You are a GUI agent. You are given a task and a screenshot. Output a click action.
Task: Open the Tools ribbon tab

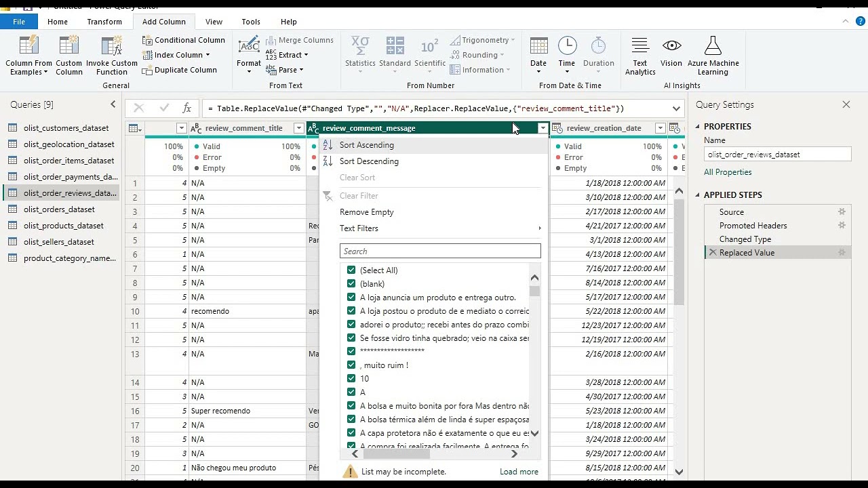[x=251, y=22]
